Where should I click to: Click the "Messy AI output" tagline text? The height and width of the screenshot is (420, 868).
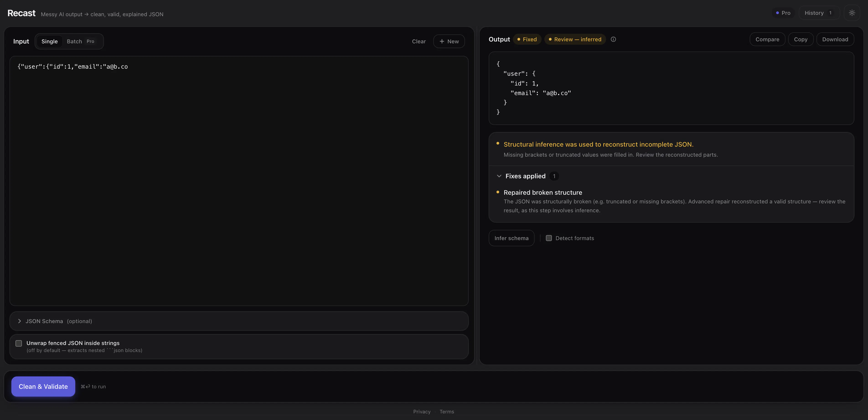[102, 14]
